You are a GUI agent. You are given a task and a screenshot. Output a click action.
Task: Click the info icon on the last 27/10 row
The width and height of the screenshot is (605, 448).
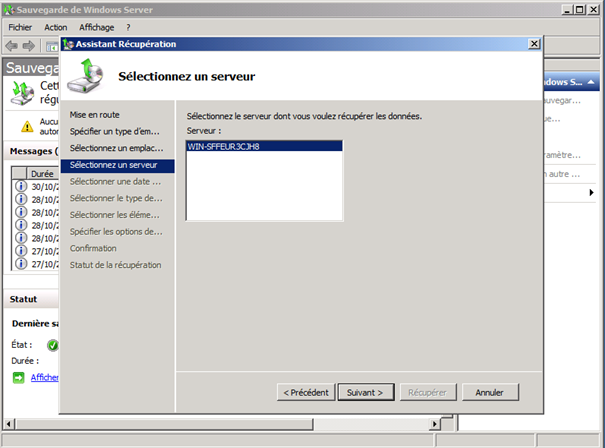pos(21,264)
